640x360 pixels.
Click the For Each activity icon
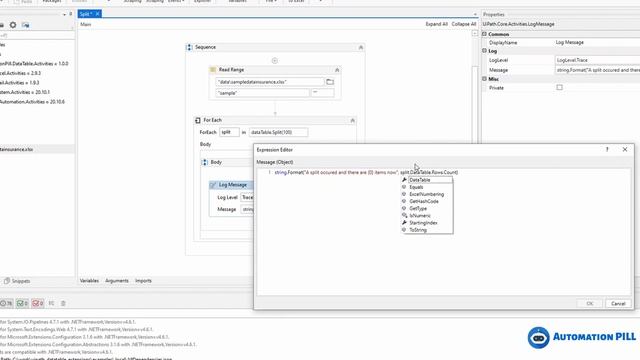click(x=198, y=120)
